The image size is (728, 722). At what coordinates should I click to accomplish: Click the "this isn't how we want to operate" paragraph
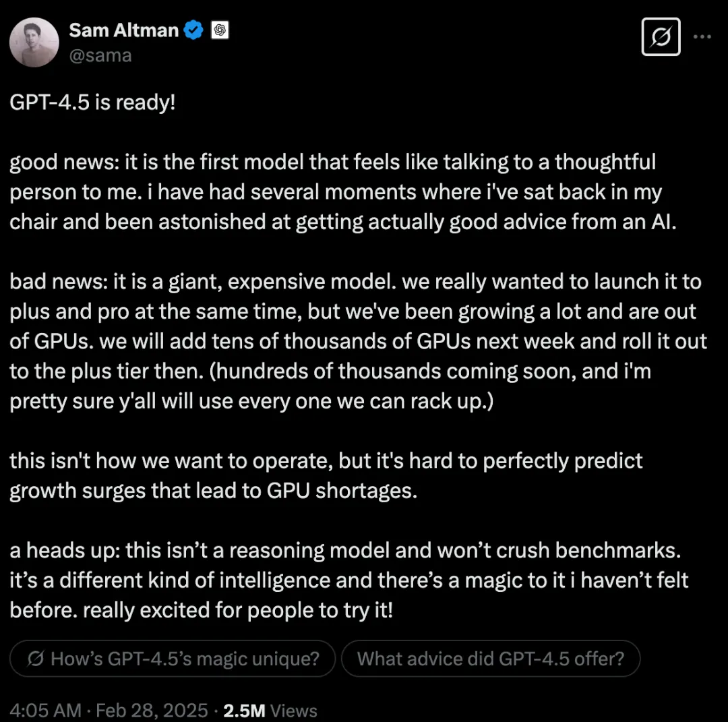click(x=326, y=475)
